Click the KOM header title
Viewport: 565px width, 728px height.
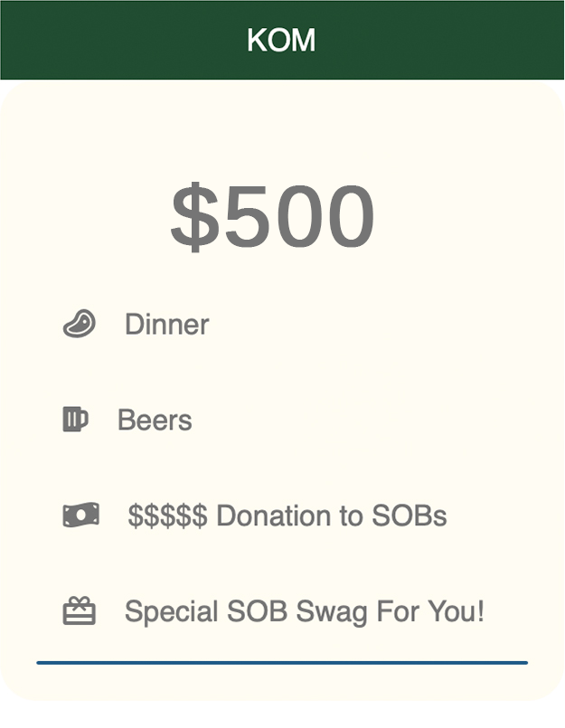281,40
